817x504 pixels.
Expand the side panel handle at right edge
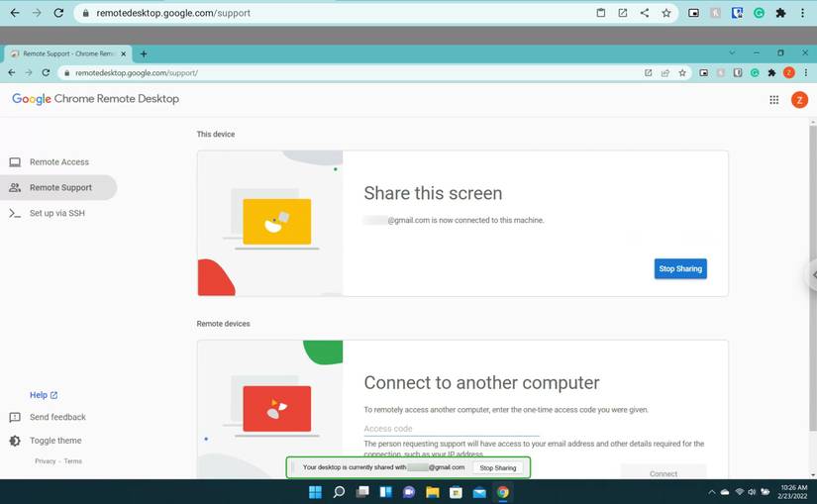pyautogui.click(x=812, y=275)
